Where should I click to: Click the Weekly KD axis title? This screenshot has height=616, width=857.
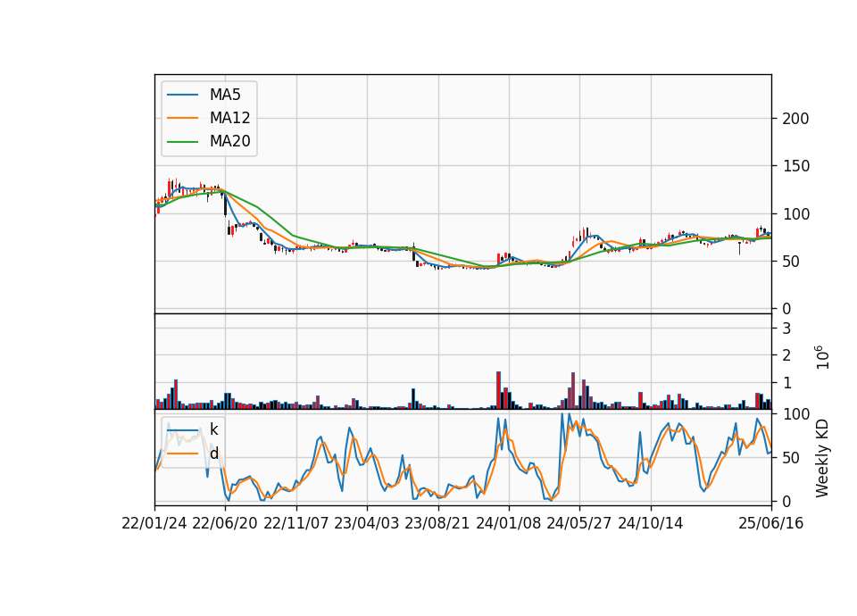821,459
